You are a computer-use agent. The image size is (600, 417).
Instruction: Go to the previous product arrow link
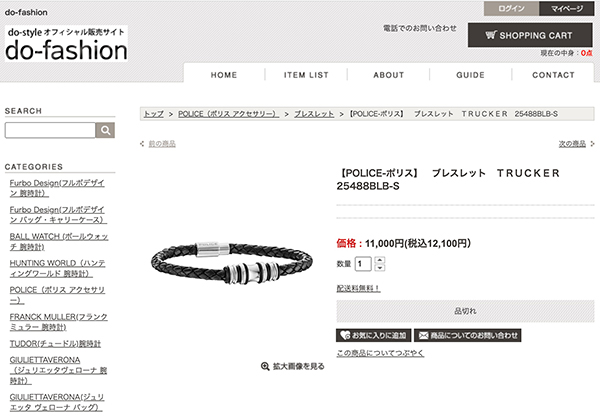(x=158, y=144)
